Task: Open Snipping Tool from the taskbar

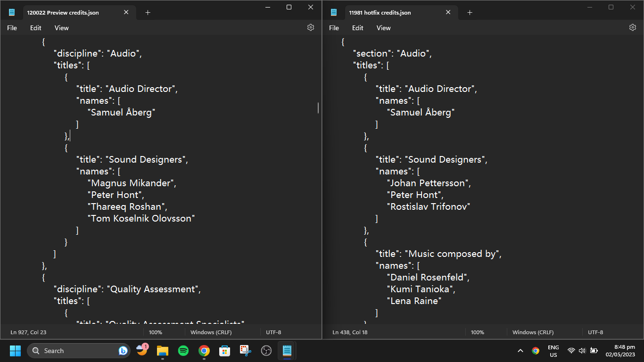Action: pos(246,351)
